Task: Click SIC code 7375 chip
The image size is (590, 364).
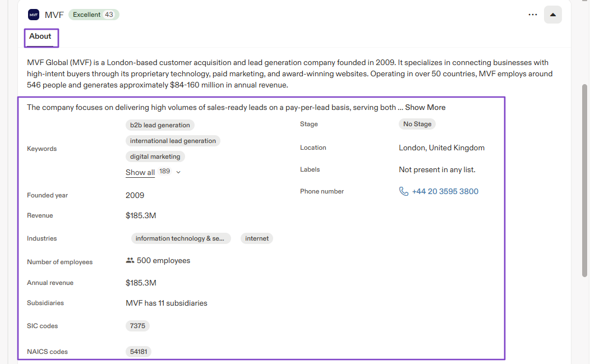Action: click(x=137, y=326)
